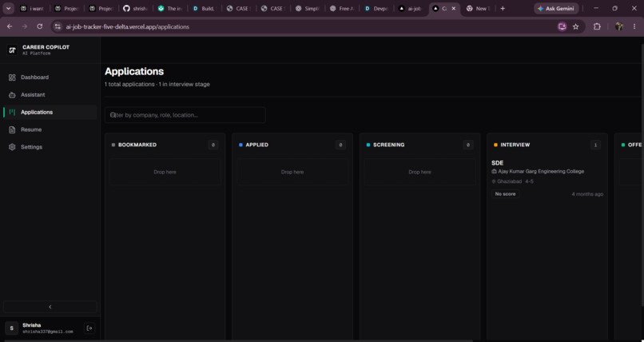Focus the filter by company search field
644x342 pixels.
coord(185,115)
